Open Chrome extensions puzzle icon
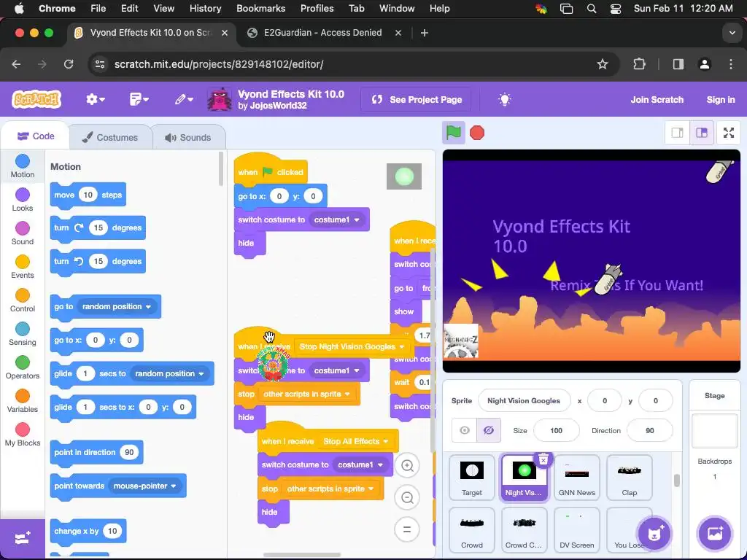The width and height of the screenshot is (747, 560). pyautogui.click(x=639, y=64)
